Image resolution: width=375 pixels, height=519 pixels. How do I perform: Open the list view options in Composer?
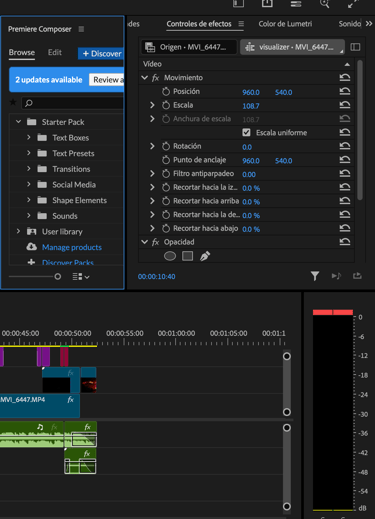81,277
